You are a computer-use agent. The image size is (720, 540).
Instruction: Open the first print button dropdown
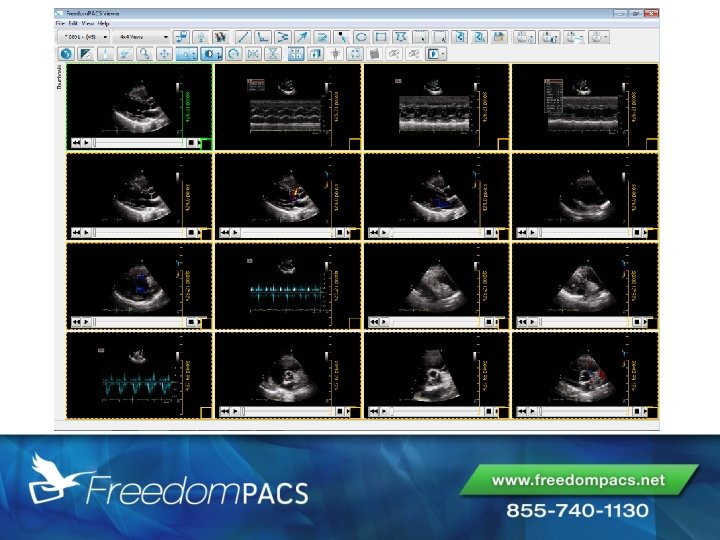tap(532, 37)
